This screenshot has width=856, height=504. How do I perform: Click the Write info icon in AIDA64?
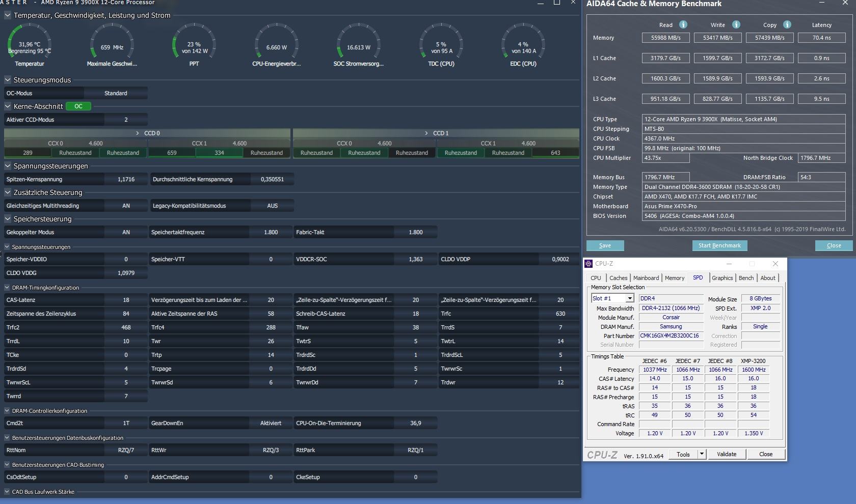736,24
